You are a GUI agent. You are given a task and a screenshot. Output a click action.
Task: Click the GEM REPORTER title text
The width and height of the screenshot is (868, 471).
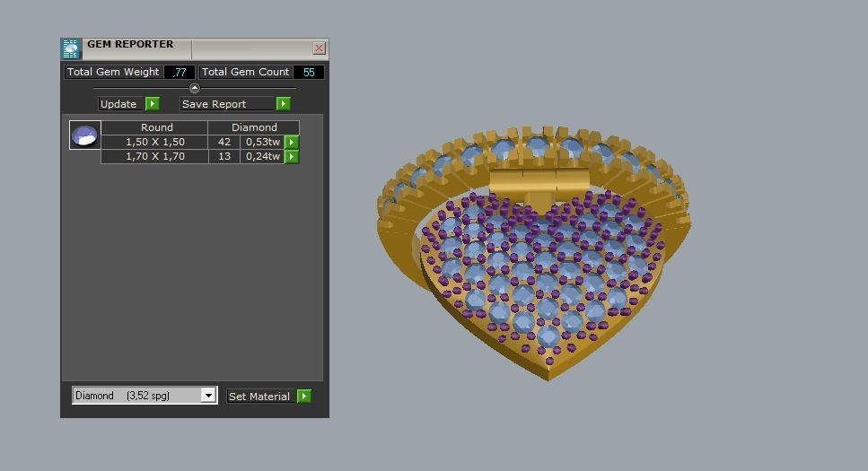[130, 44]
